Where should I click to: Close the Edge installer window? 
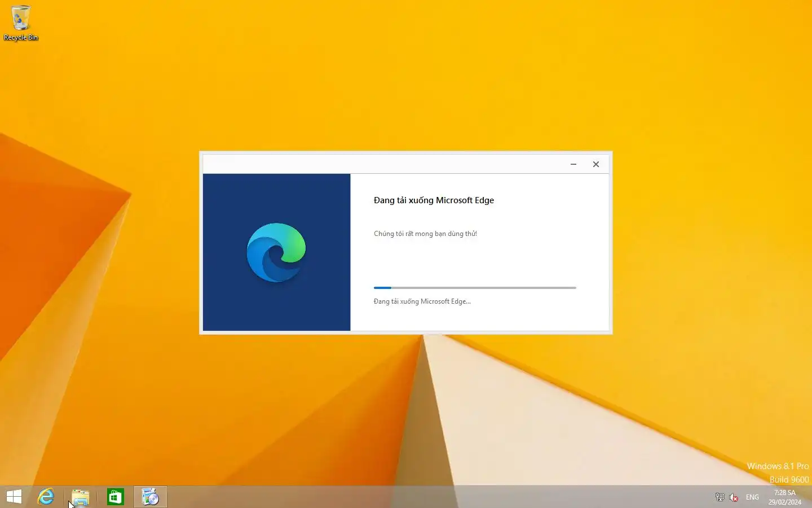tap(596, 164)
